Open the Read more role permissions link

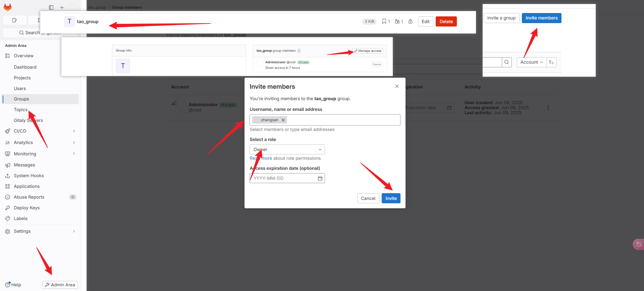coord(261,158)
